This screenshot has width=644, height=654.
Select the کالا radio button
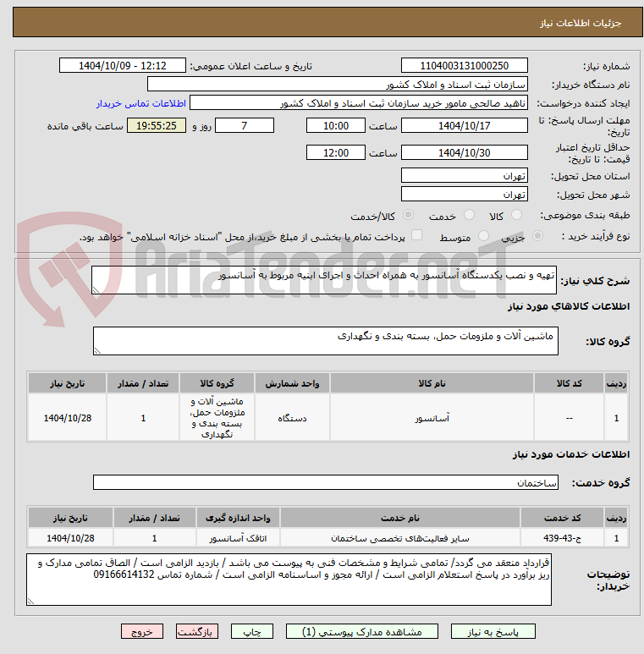point(516,215)
